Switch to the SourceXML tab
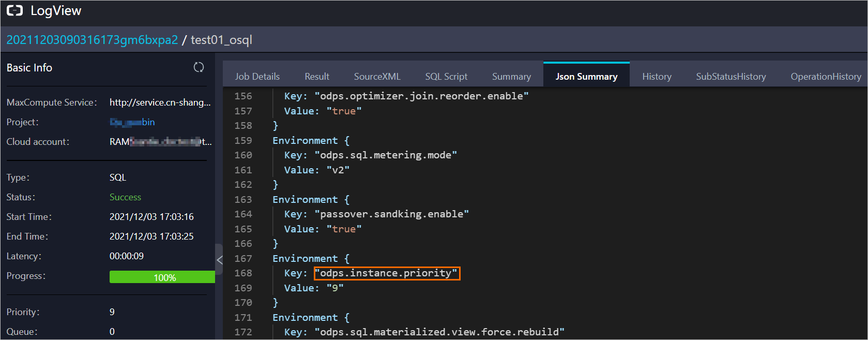The width and height of the screenshot is (868, 340). (377, 77)
